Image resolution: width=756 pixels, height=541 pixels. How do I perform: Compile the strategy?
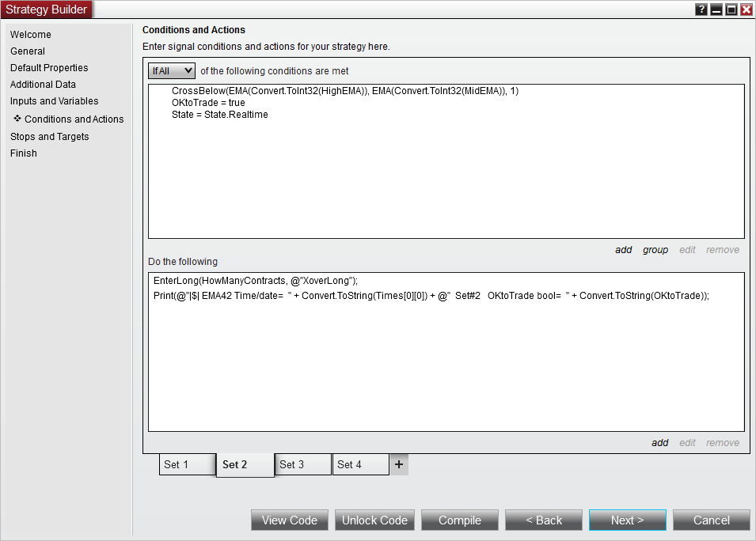tap(459, 520)
